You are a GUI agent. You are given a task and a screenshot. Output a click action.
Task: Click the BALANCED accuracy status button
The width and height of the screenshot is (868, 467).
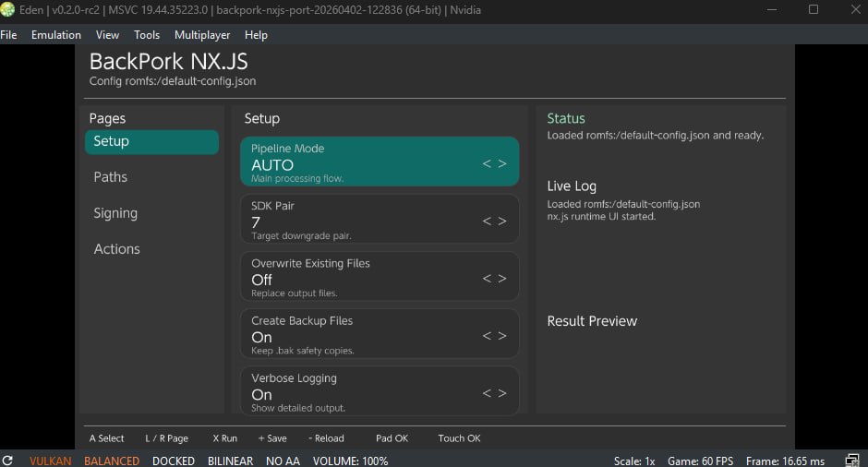click(x=112, y=461)
